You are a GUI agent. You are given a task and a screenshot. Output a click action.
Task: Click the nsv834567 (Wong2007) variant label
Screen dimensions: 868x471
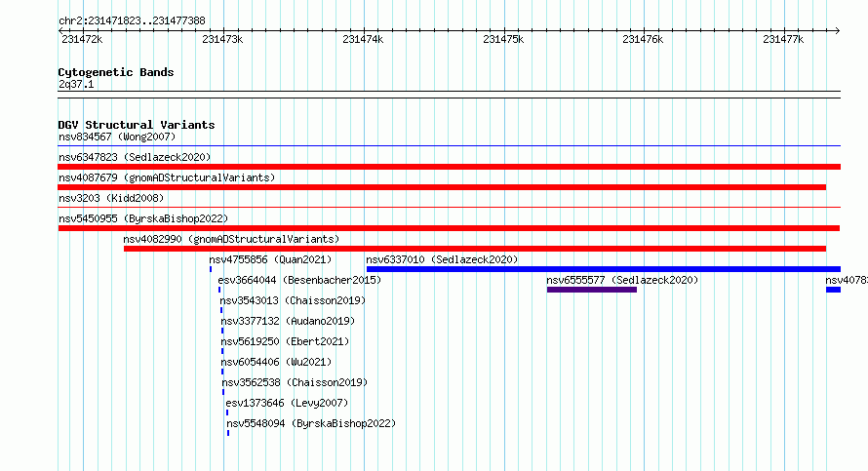[x=117, y=137]
